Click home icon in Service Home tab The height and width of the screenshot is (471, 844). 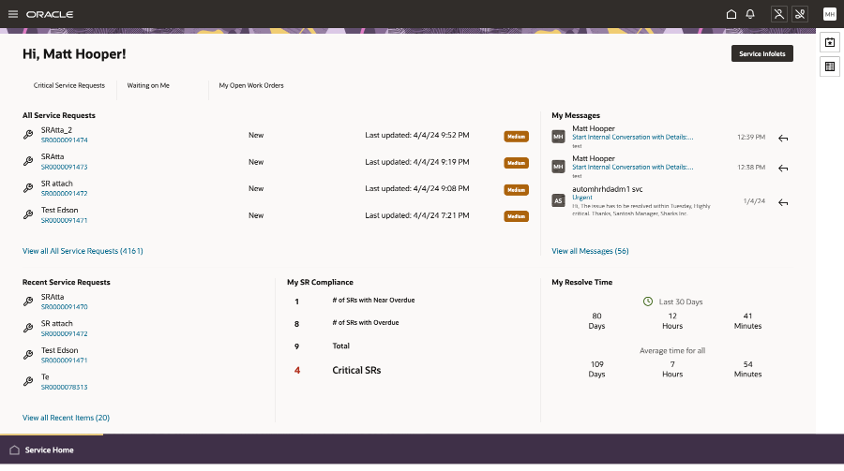click(15, 450)
